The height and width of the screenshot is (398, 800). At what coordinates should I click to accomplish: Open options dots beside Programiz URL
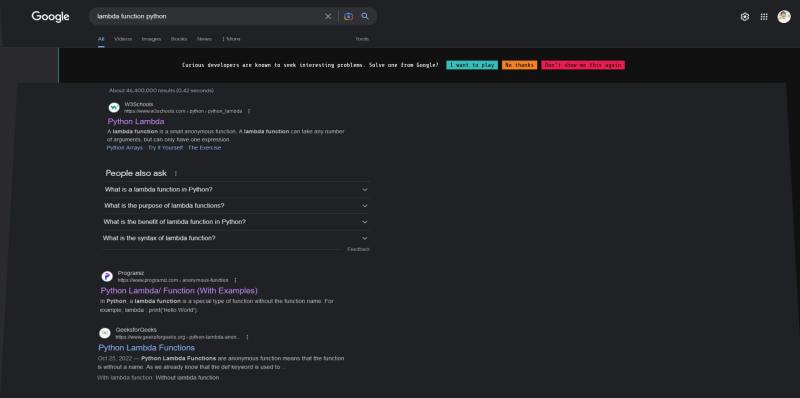[x=235, y=280]
